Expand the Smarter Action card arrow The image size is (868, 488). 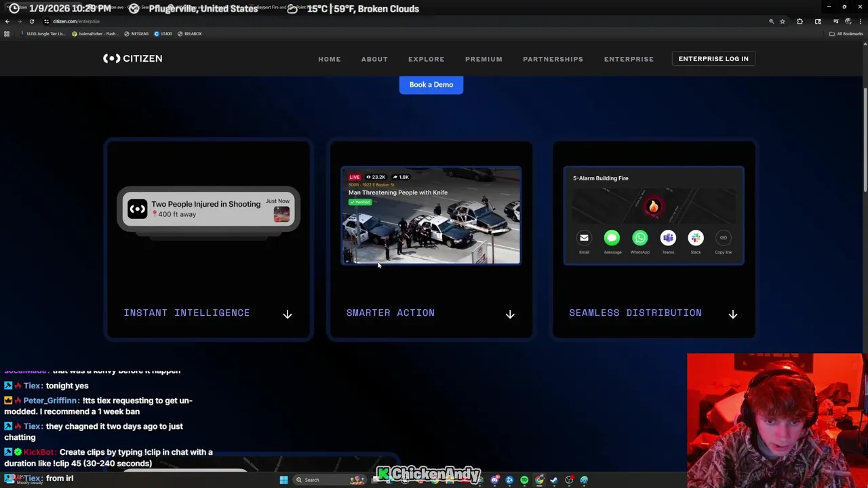tap(510, 314)
